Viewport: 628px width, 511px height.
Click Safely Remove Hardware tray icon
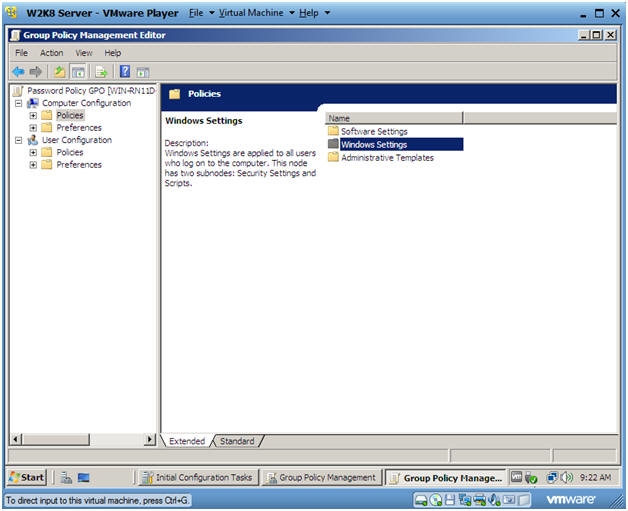[531, 478]
